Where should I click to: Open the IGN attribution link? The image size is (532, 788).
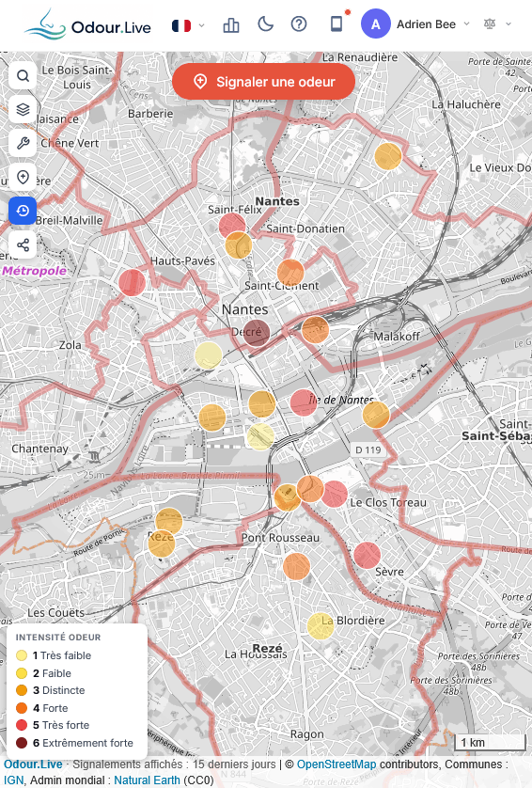click(x=13, y=780)
